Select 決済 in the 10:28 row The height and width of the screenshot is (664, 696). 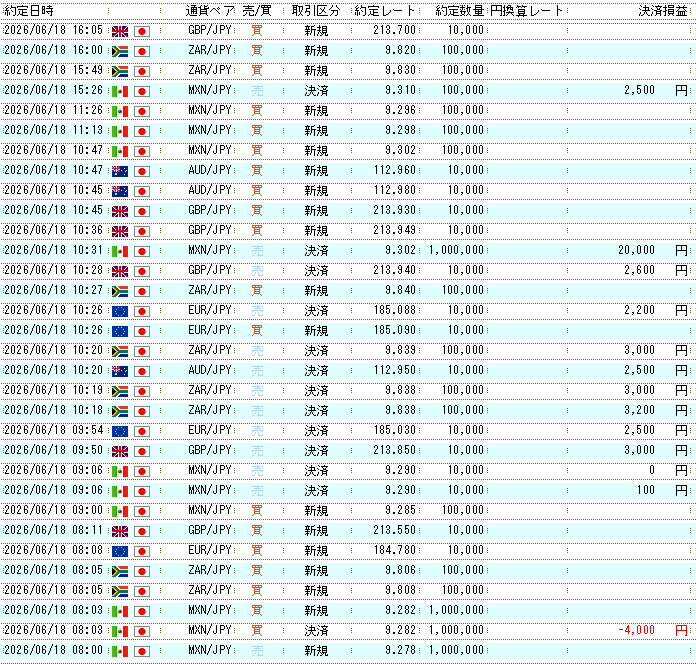point(316,271)
